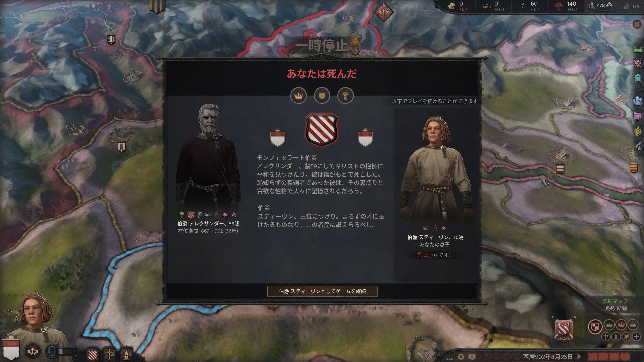Open the Intrigue letter icon in sidebar
644x362 pixels.
click(637, 116)
